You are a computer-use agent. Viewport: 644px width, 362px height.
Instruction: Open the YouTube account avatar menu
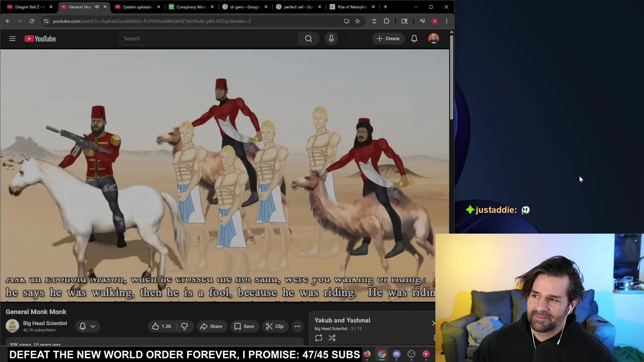(434, 39)
